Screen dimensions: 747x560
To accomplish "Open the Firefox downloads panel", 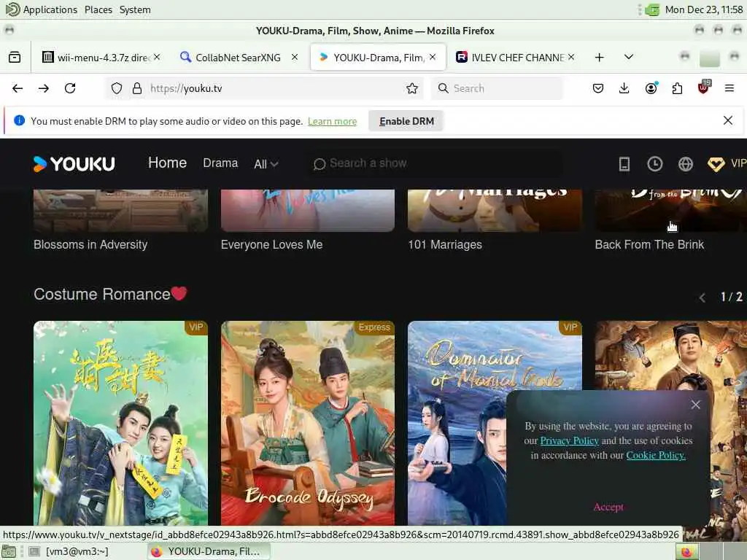I will pyautogui.click(x=624, y=88).
